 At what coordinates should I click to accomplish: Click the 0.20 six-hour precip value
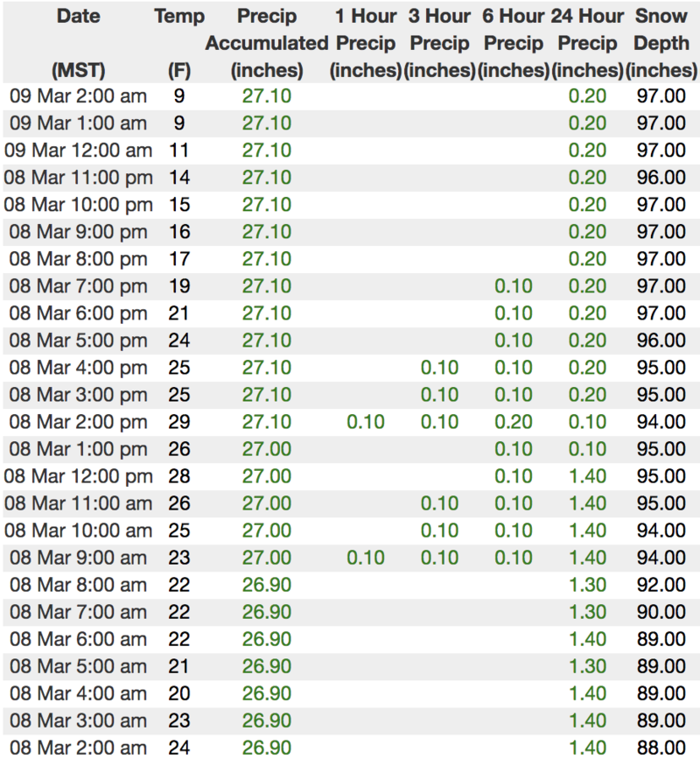514,422
